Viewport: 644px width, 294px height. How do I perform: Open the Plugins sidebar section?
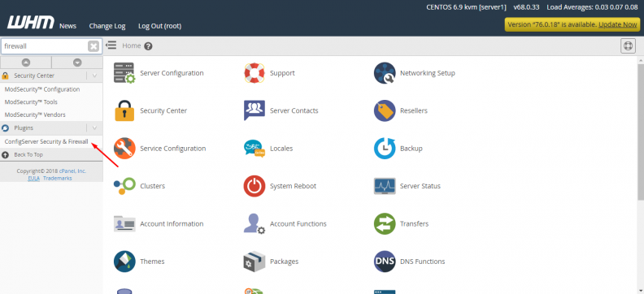pyautogui.click(x=24, y=128)
